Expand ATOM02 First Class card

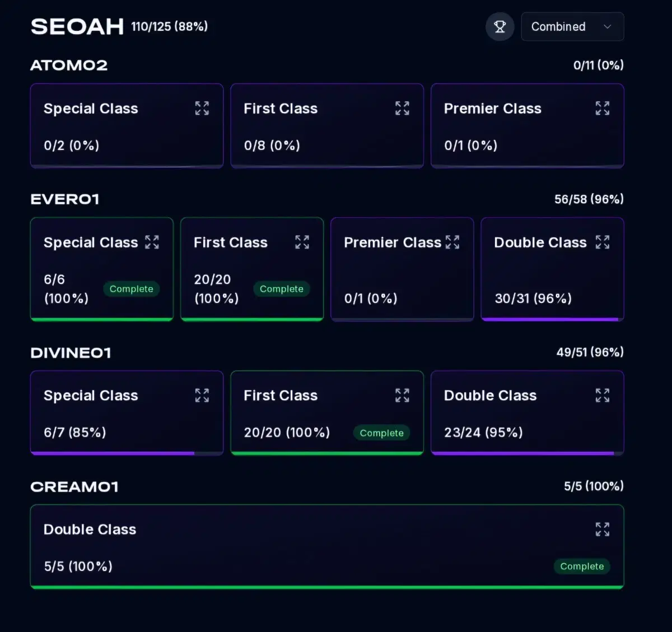[x=402, y=108]
